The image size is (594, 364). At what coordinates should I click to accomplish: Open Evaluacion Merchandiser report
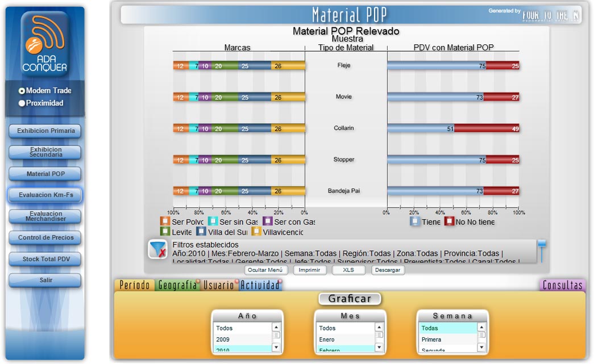point(45,216)
